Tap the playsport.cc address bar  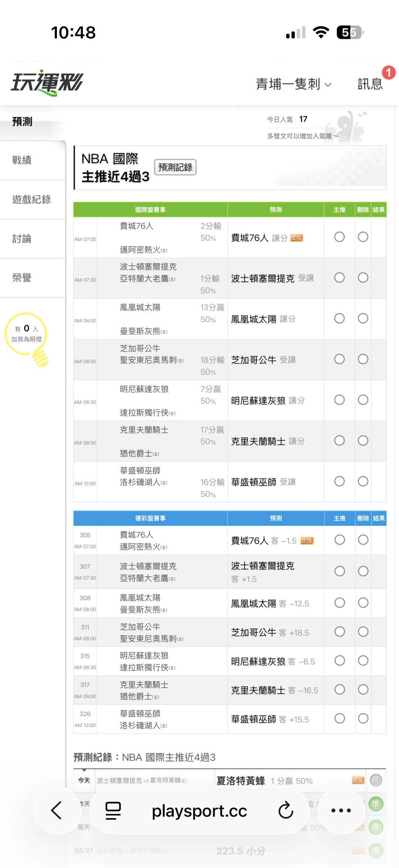tap(199, 811)
